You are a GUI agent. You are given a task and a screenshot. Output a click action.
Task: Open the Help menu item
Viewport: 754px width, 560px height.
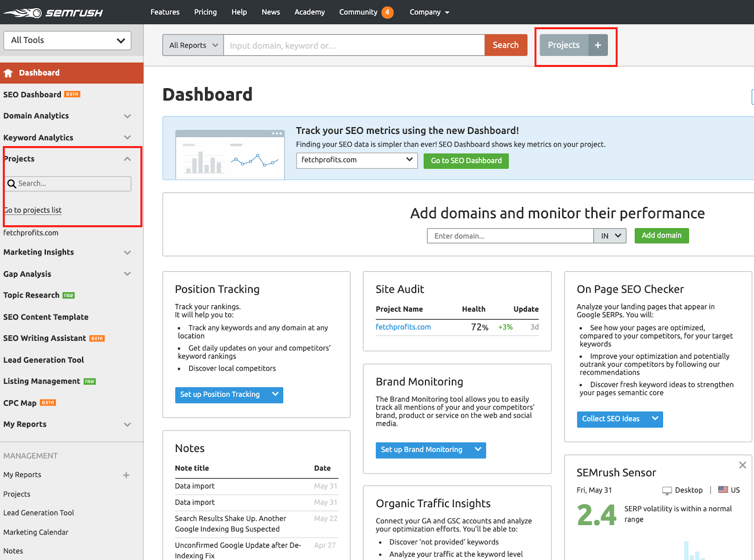coord(239,12)
